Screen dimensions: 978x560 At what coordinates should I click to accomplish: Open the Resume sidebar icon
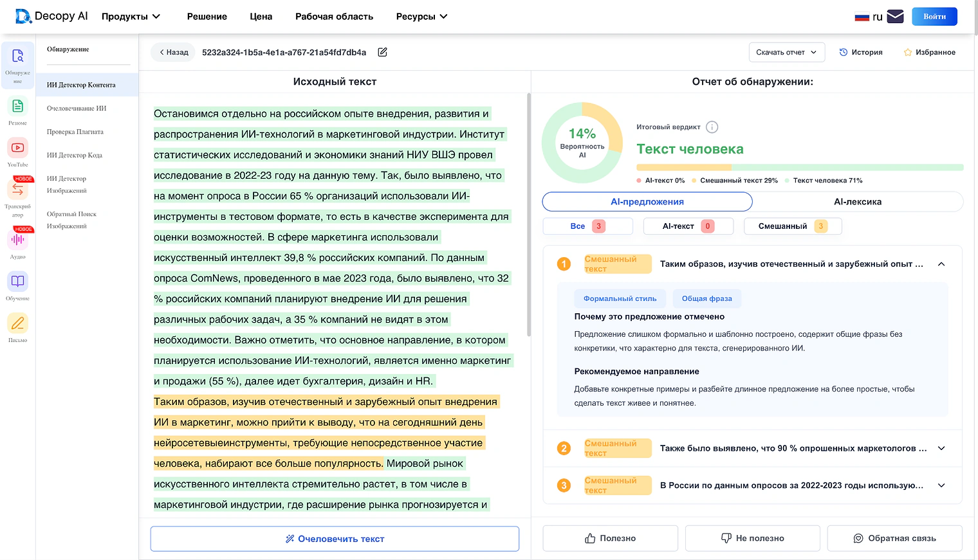(x=18, y=106)
